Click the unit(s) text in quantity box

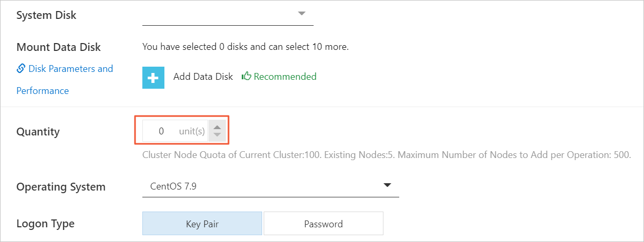pyautogui.click(x=192, y=131)
